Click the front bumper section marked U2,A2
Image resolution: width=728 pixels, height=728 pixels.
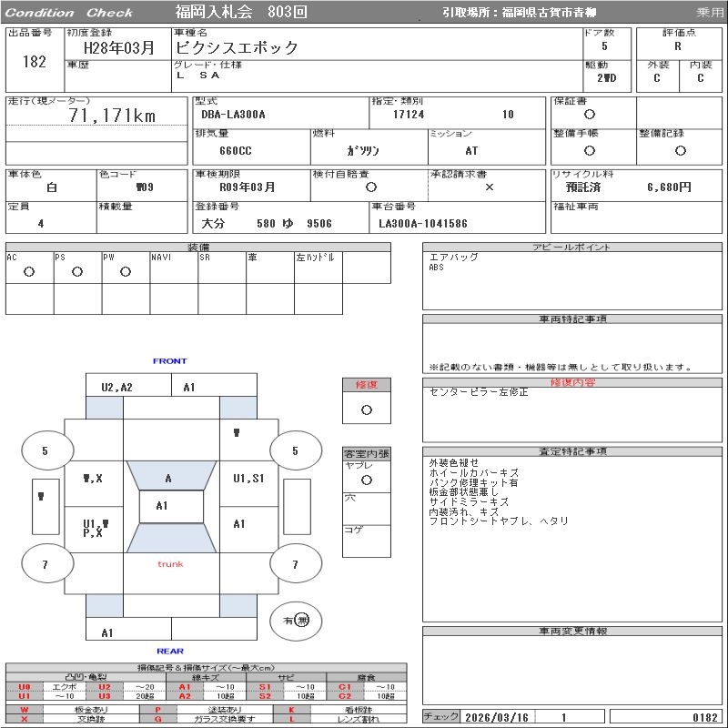(116, 387)
